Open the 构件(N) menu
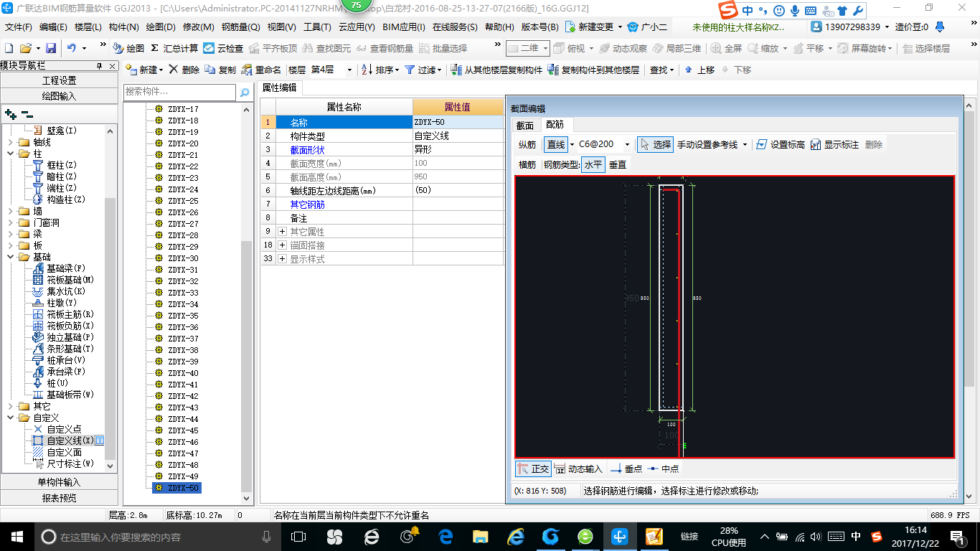980x551 pixels. (x=123, y=27)
